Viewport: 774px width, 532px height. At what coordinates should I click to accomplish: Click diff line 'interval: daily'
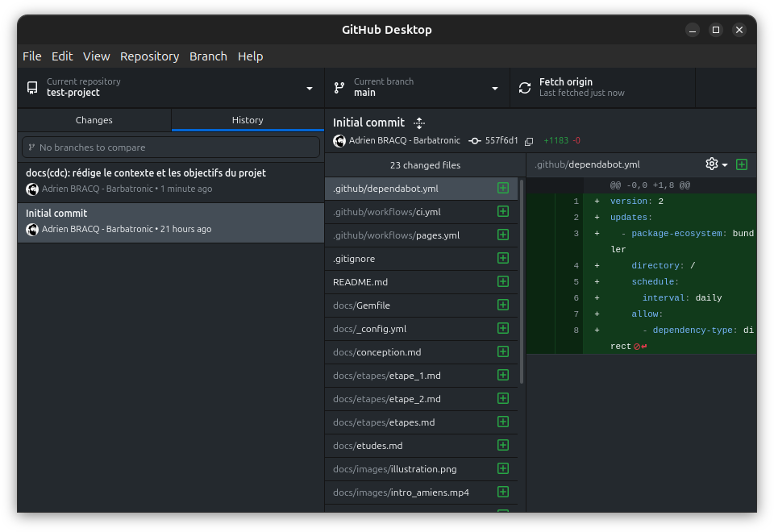click(x=641, y=298)
